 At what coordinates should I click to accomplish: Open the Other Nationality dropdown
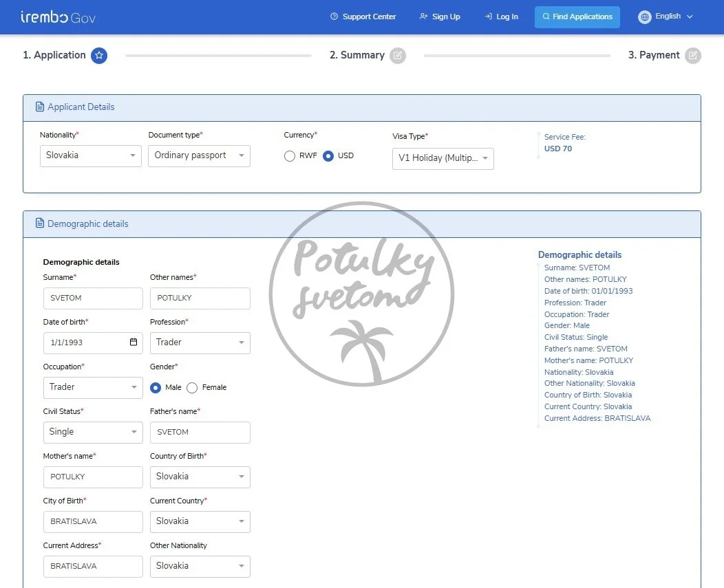click(200, 566)
